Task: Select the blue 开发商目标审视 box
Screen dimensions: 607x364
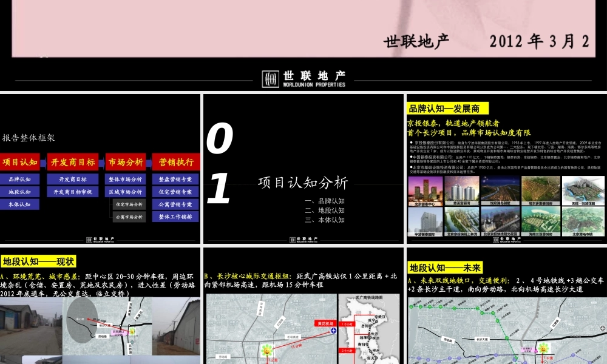Action: pos(73,192)
